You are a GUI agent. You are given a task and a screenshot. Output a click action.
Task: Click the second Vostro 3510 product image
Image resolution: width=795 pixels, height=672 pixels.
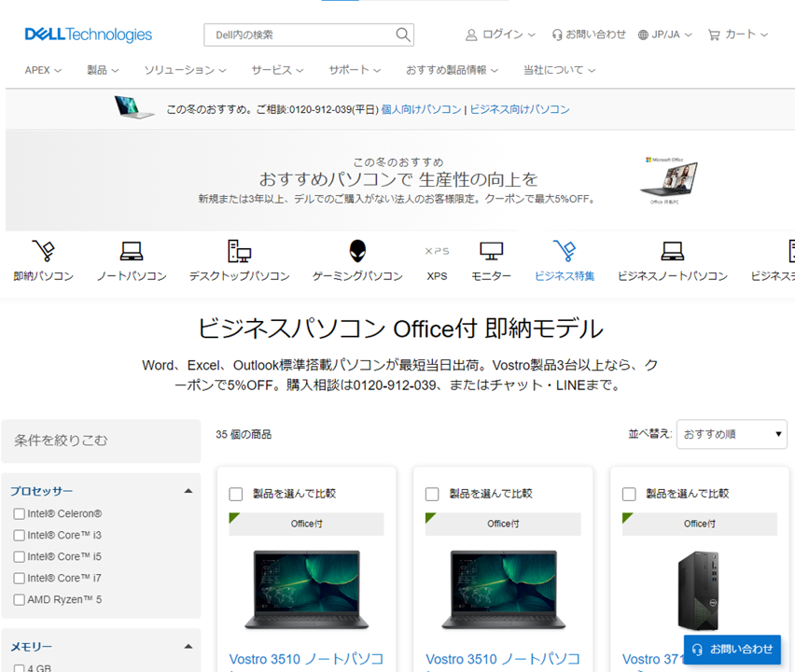tap(504, 590)
